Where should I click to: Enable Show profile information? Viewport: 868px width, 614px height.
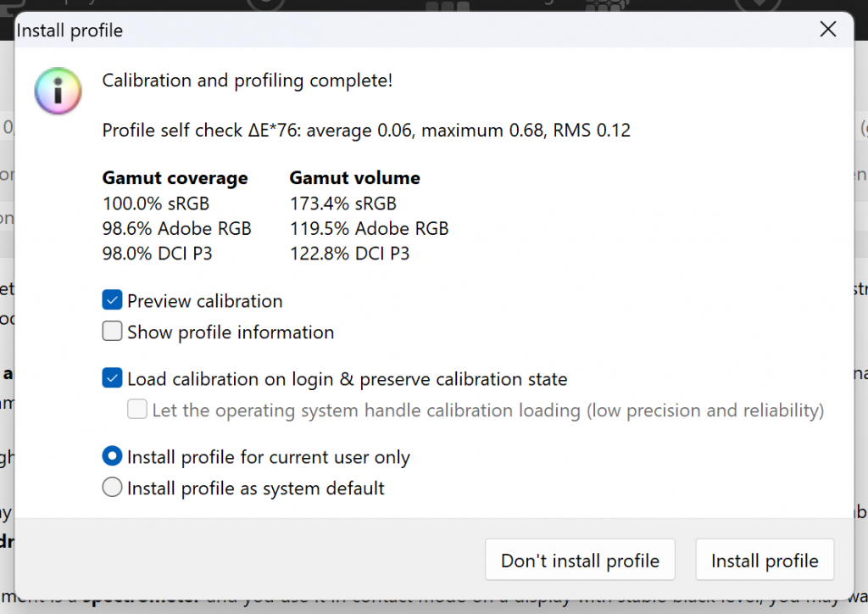(111, 331)
